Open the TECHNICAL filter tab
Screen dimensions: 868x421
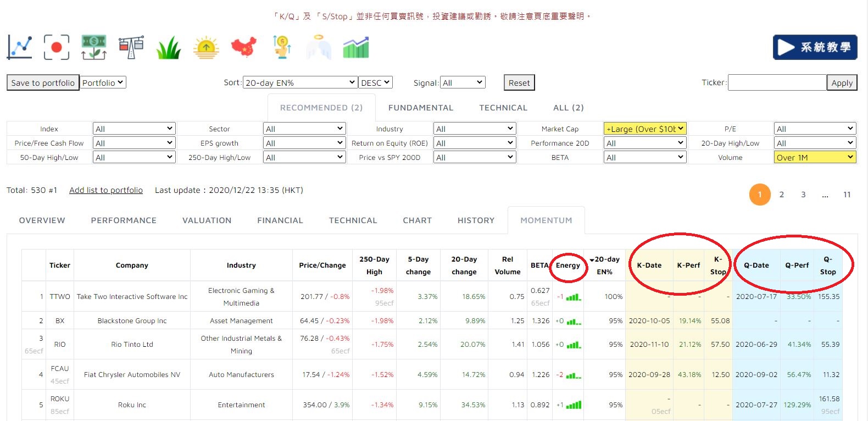pyautogui.click(x=503, y=108)
